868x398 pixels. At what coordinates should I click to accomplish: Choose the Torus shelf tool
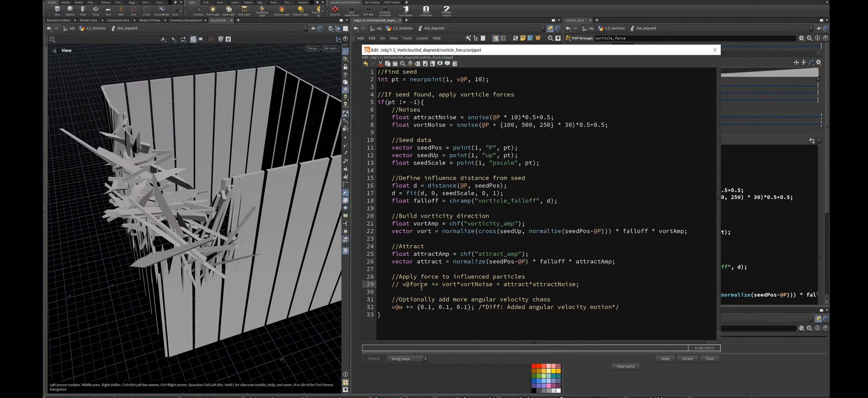pos(95,11)
